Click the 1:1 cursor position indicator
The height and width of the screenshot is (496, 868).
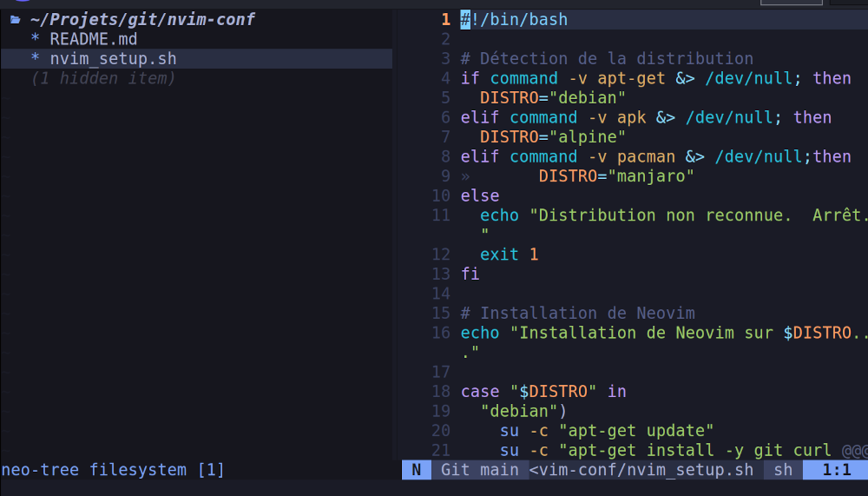coord(835,470)
